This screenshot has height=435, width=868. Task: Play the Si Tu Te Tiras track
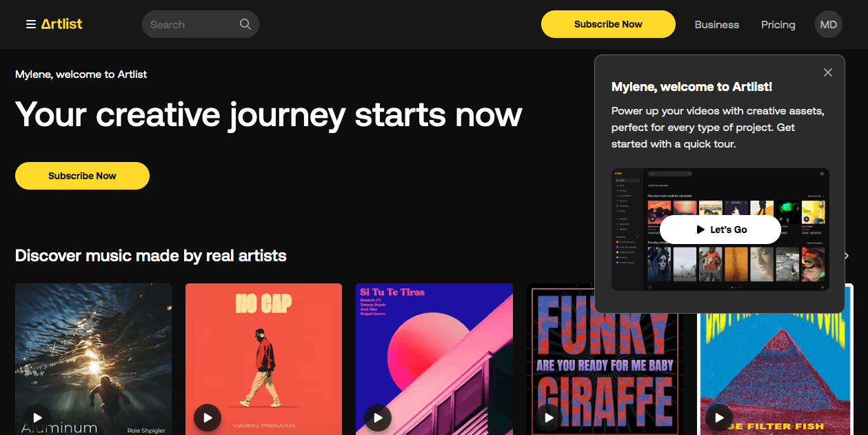(378, 417)
